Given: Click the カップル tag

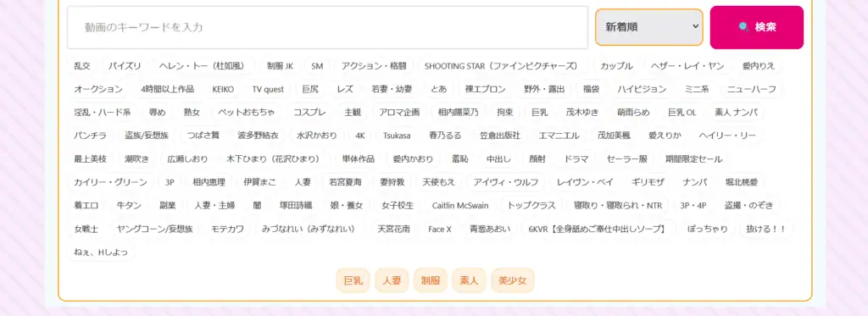Looking at the screenshot, I should [617, 66].
